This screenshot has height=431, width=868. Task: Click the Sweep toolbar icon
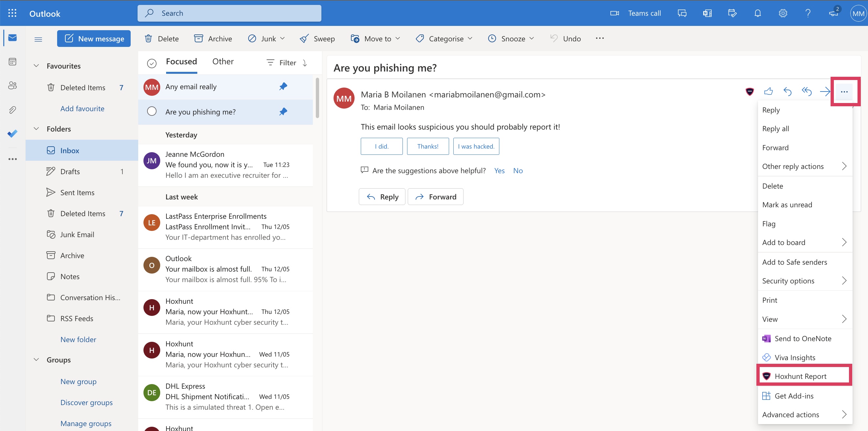tap(304, 38)
